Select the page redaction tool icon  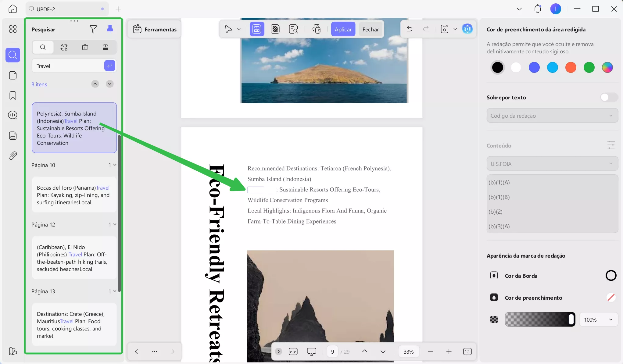click(275, 29)
